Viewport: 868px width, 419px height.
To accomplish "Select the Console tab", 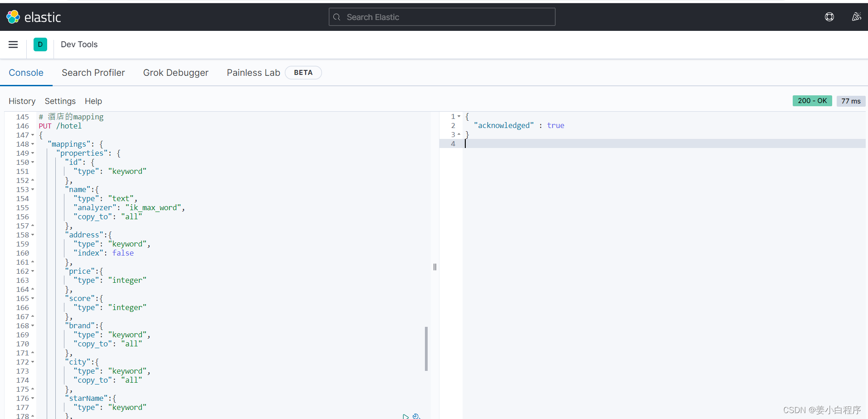I will [26, 73].
